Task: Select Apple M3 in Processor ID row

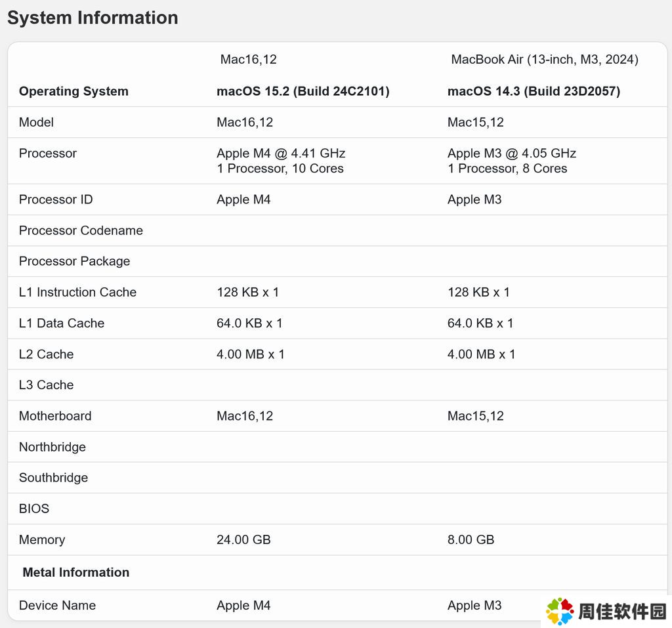Action: tap(474, 199)
